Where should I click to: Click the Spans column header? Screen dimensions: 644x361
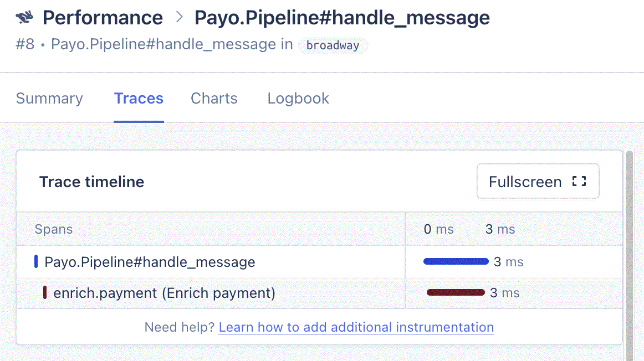[x=53, y=229]
